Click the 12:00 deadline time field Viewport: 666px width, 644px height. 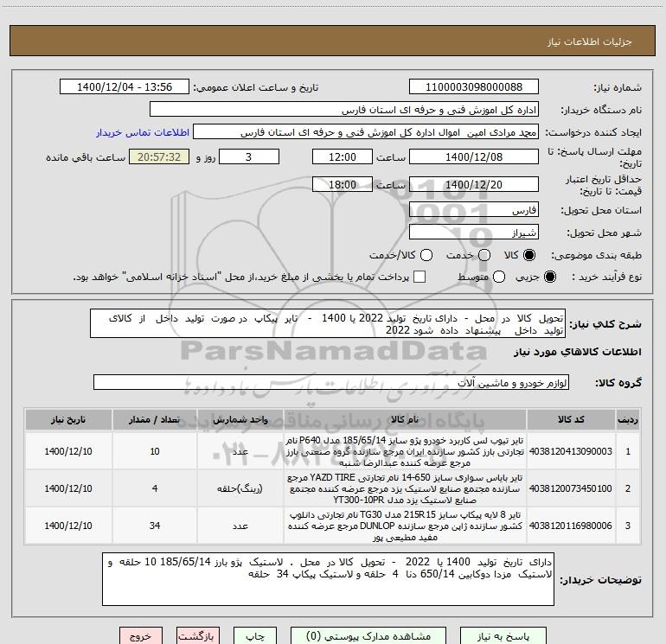pos(343,156)
